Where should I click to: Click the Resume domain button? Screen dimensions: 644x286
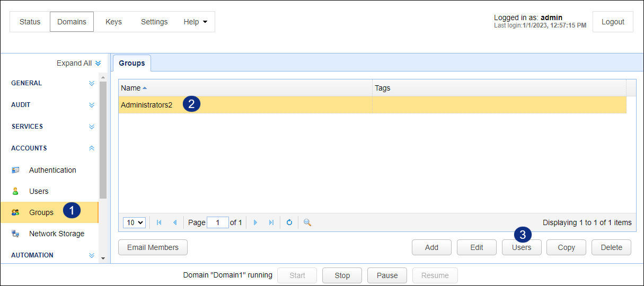[435, 275]
